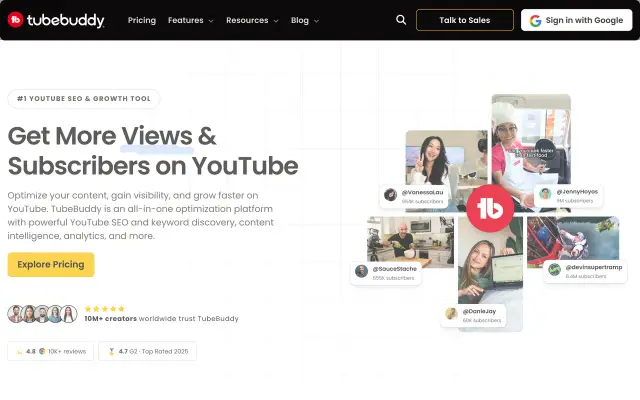Click the TubeBuddy logo in the header

(x=56, y=20)
